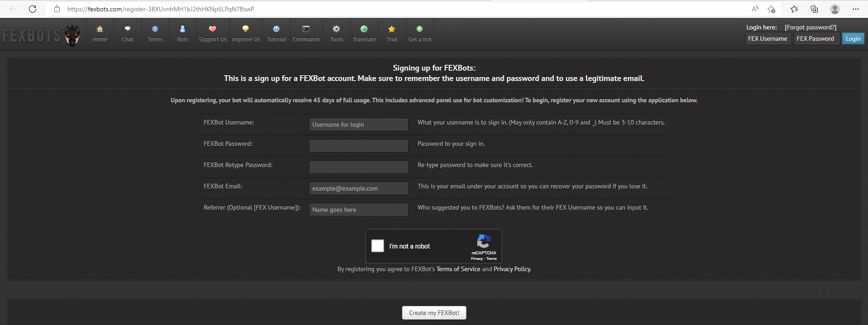The image size is (868, 325).
Task: Open browser Favorites list icon
Action: 794,9
